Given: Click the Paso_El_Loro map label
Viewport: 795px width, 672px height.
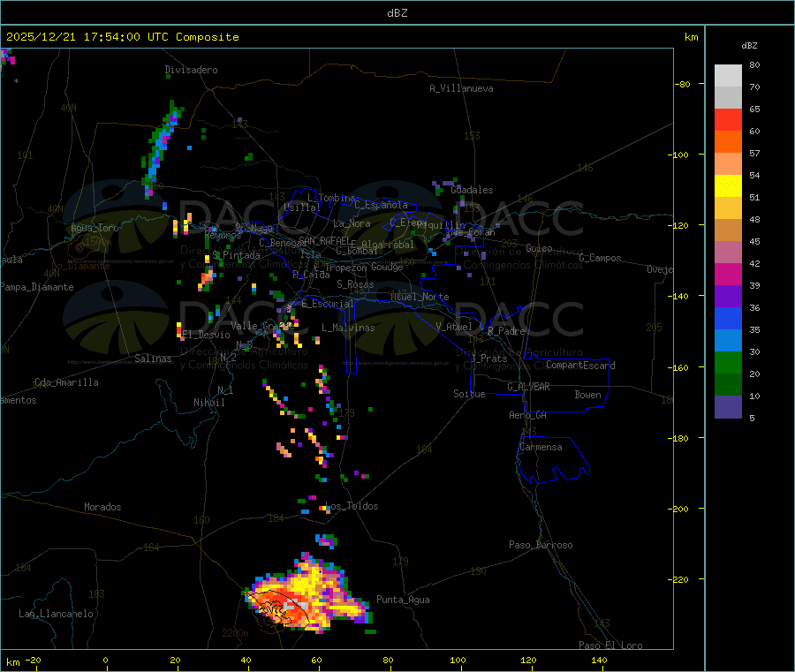Looking at the screenshot, I should (x=611, y=646).
